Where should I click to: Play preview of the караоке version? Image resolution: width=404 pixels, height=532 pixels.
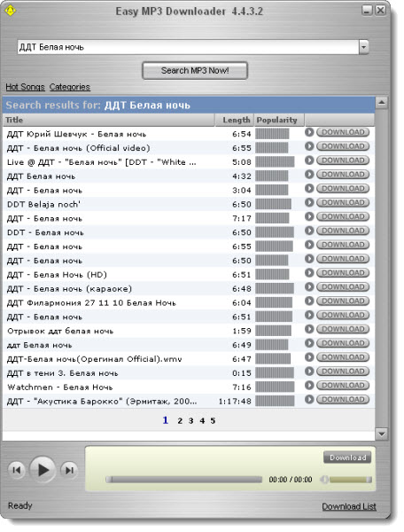[309, 287]
